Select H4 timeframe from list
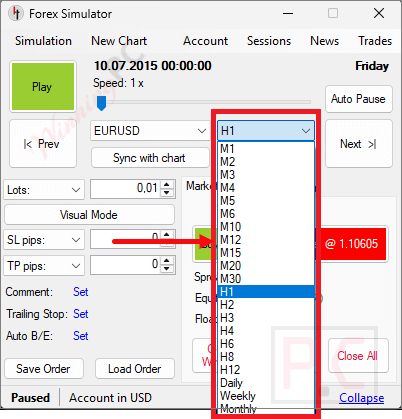 266,331
